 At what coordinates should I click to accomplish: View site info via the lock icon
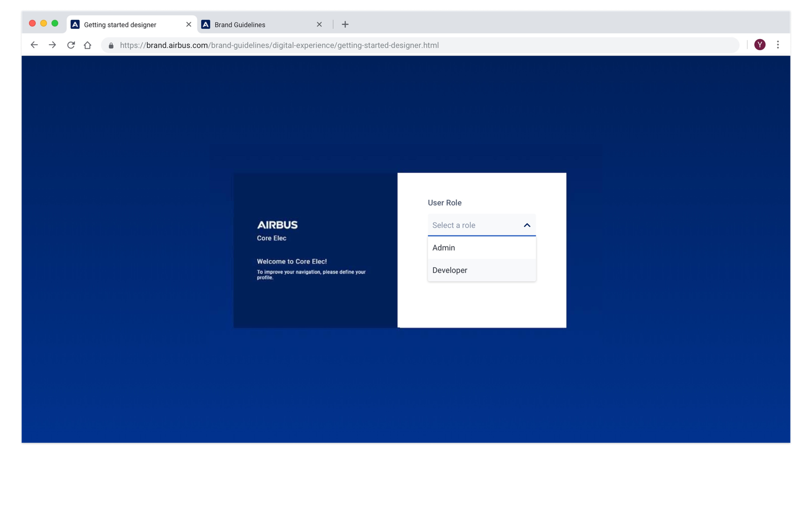(x=111, y=46)
